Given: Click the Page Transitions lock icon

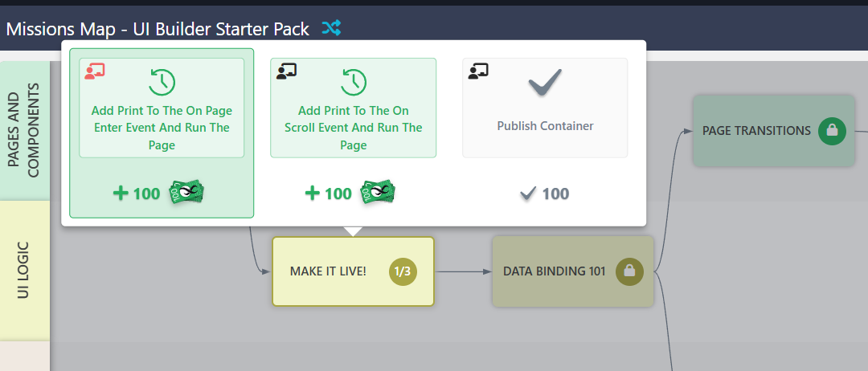Looking at the screenshot, I should 832,131.
